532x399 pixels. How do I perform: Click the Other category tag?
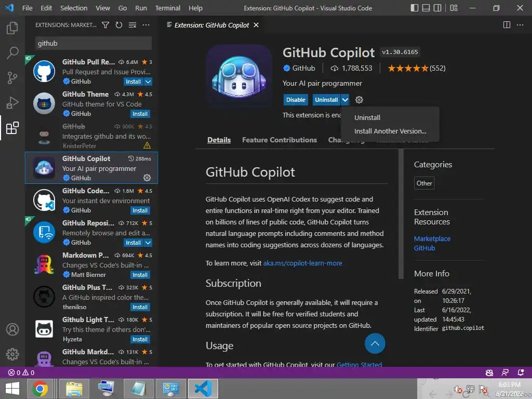pos(424,183)
